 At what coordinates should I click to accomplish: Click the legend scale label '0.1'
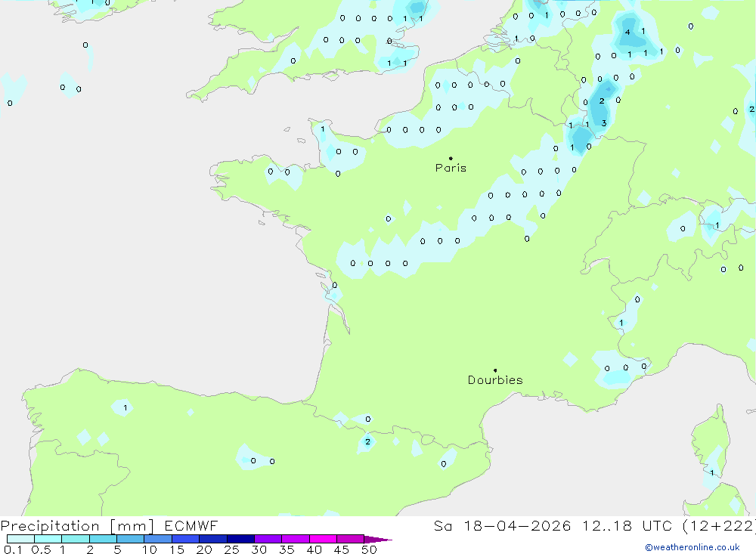(13, 549)
